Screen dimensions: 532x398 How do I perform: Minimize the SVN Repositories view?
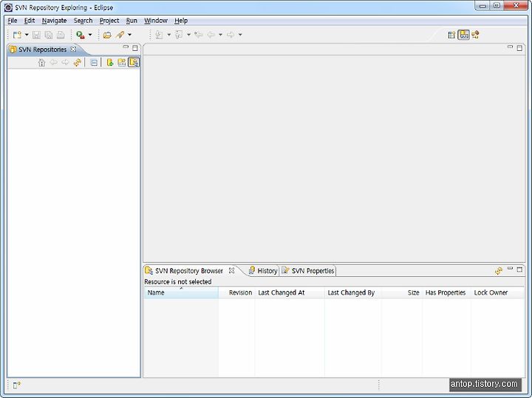click(x=126, y=47)
